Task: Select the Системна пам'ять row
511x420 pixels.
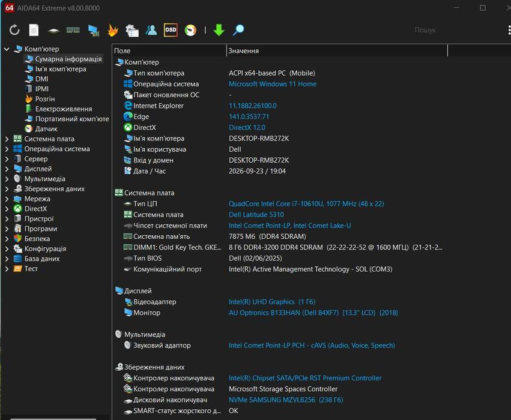Action: click(x=280, y=236)
